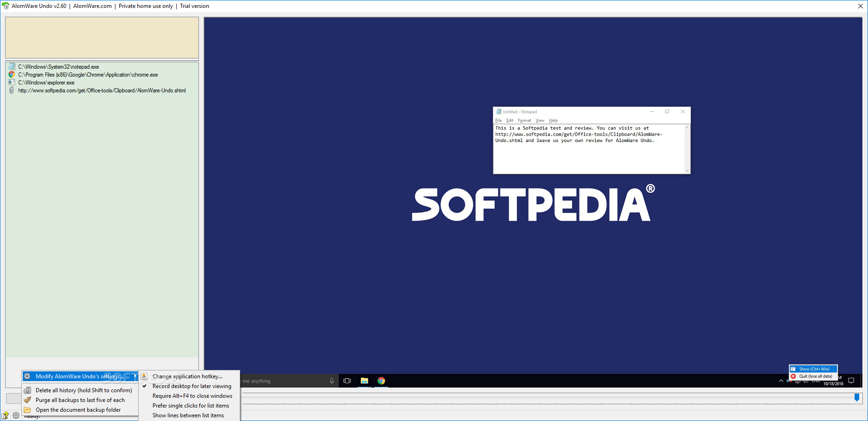868x421 pixels.
Task: Click Action Center notification icon in recorded taskbar
Action: [851, 381]
